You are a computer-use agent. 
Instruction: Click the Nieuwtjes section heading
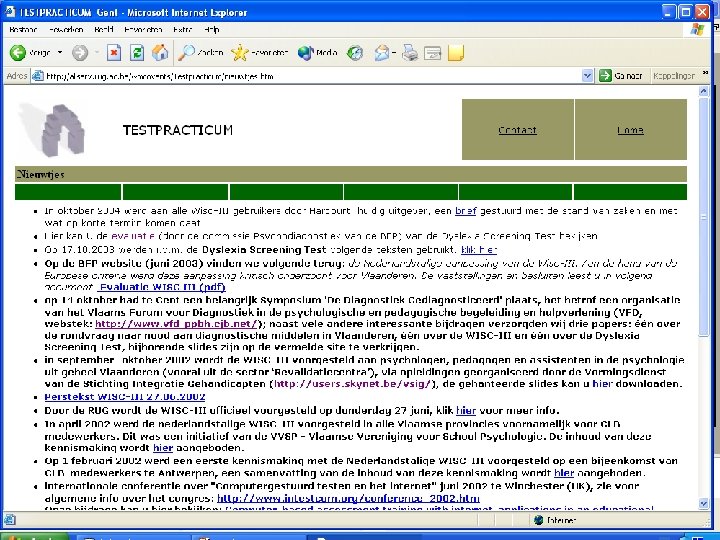click(40, 174)
